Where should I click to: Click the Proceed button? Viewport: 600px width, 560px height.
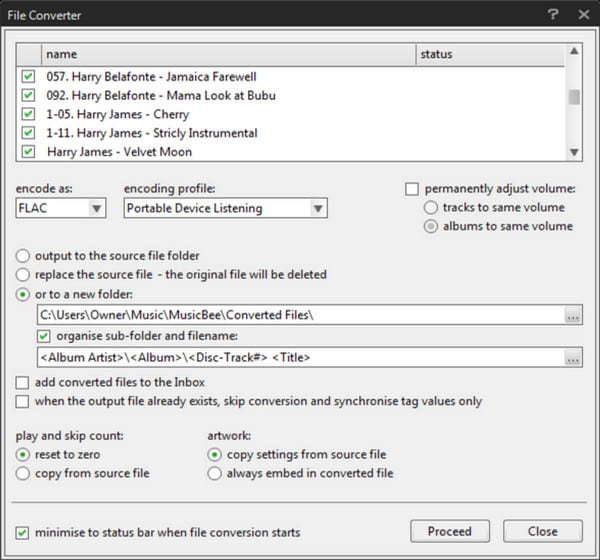tap(450, 531)
